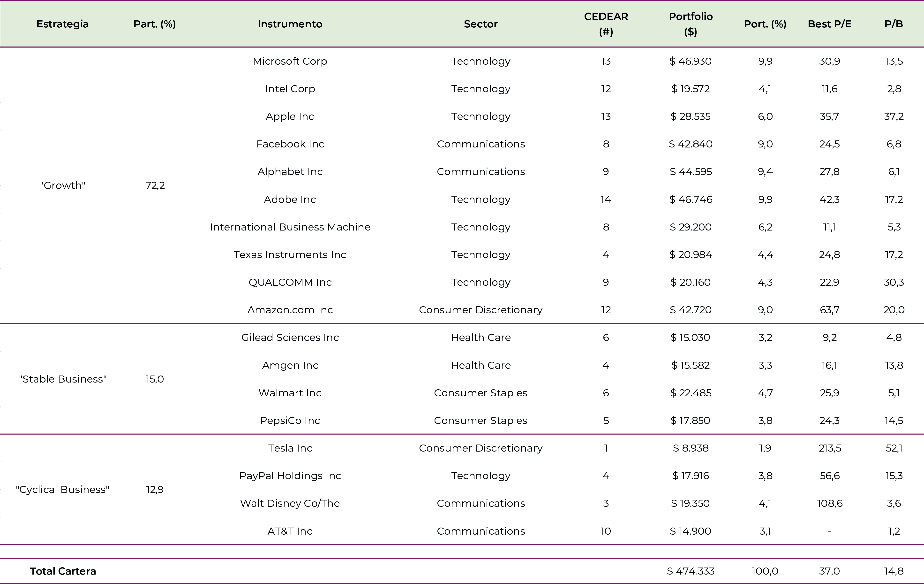This screenshot has width=924, height=584.
Task: Select the Intel Corp cell
Action: tap(290, 89)
